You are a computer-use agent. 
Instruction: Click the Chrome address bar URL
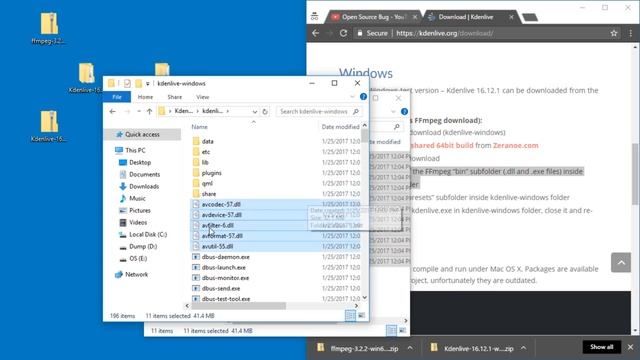click(x=444, y=33)
